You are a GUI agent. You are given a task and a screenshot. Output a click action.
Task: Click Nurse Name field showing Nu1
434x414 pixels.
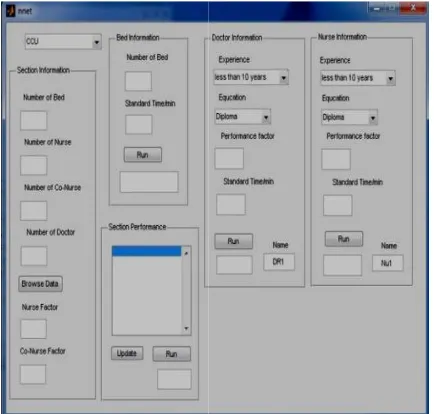(x=388, y=263)
